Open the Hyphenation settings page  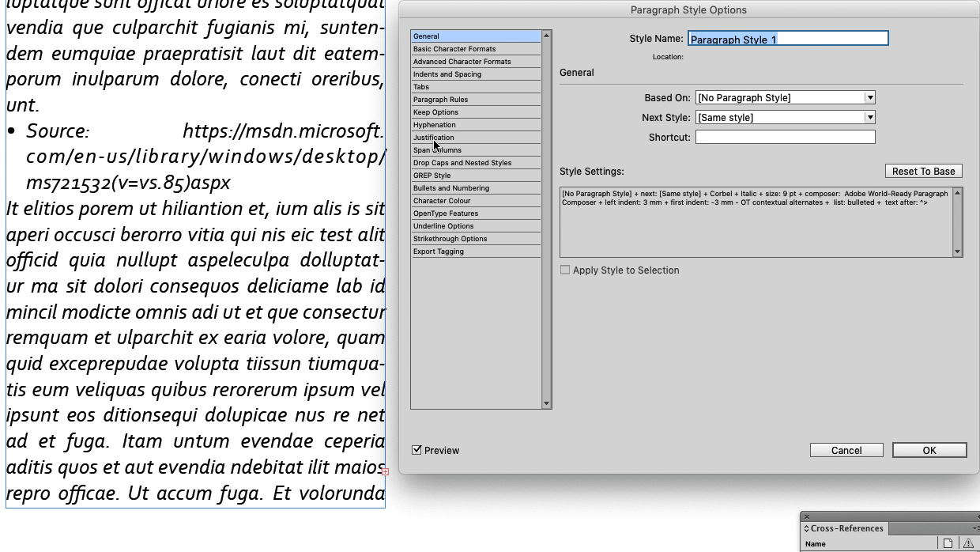[434, 124]
